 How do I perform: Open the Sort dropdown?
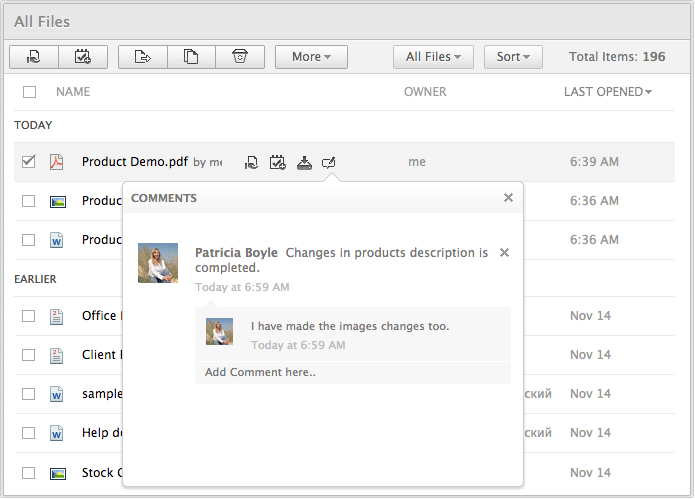(x=512, y=57)
